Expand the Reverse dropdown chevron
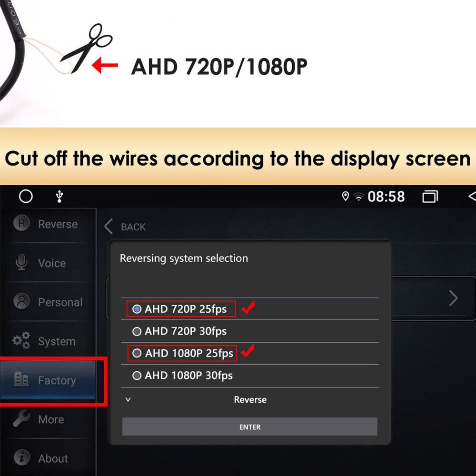Image resolution: width=476 pixels, height=476 pixels. click(128, 399)
